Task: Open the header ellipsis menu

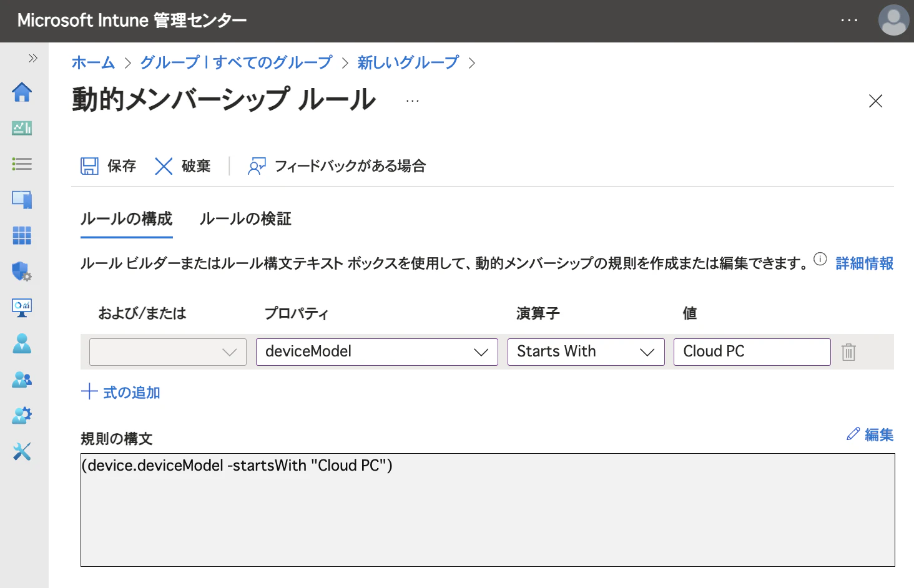Action: point(849,21)
